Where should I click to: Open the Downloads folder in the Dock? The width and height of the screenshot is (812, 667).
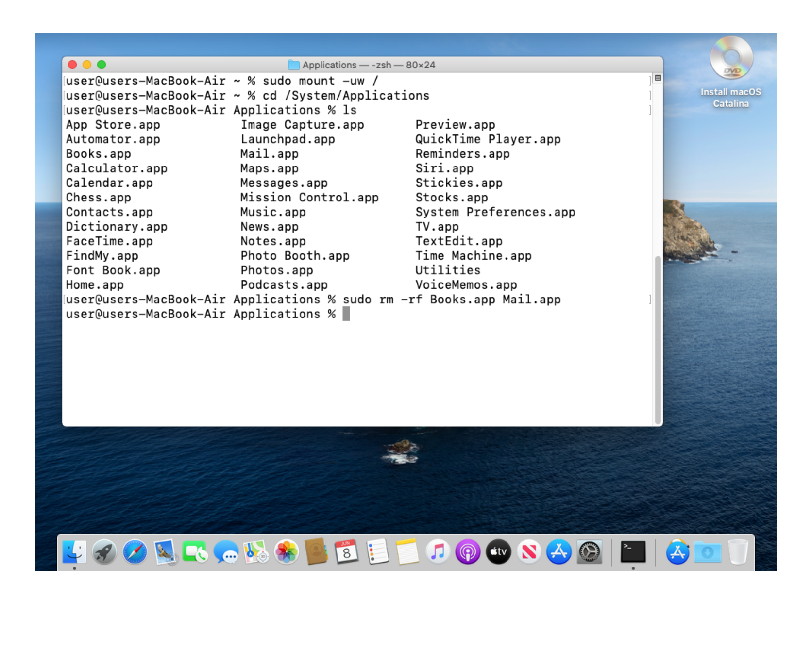click(x=708, y=552)
